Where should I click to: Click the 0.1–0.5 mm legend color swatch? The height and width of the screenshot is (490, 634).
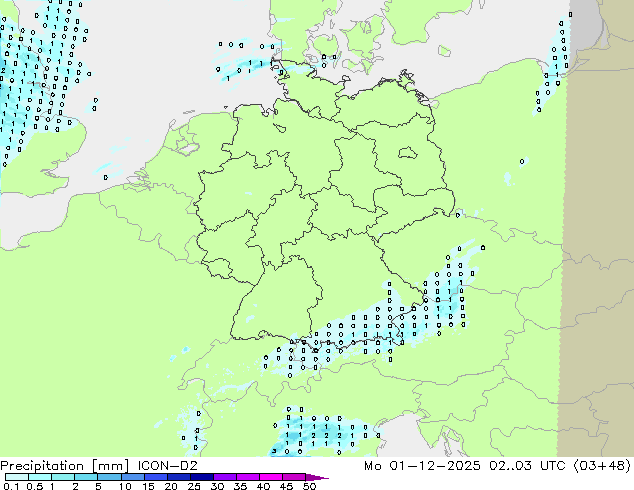point(17,477)
